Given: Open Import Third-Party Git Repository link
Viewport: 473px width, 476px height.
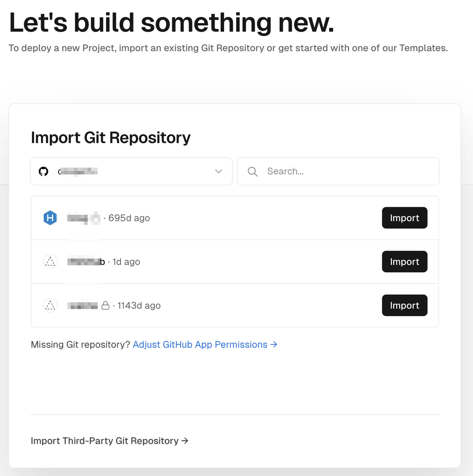Looking at the screenshot, I should coord(105,441).
